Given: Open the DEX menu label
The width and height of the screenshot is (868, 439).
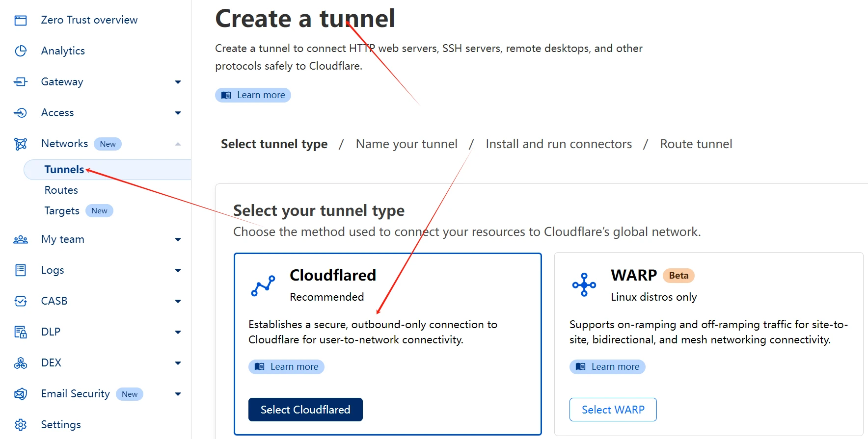Looking at the screenshot, I should [52, 363].
